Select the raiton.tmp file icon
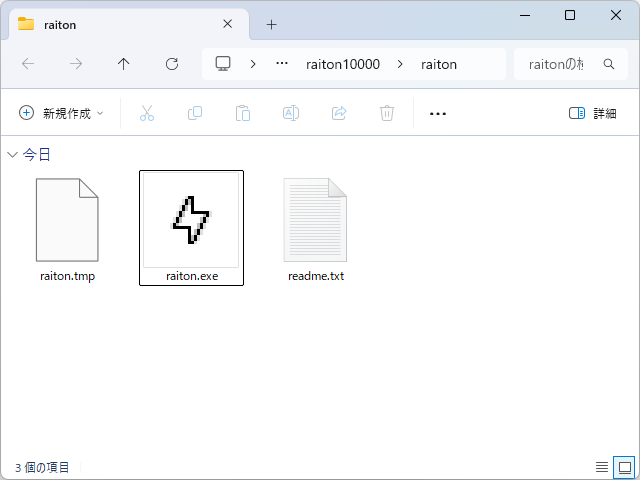Screen dimensions: 640x480 (x=67, y=220)
